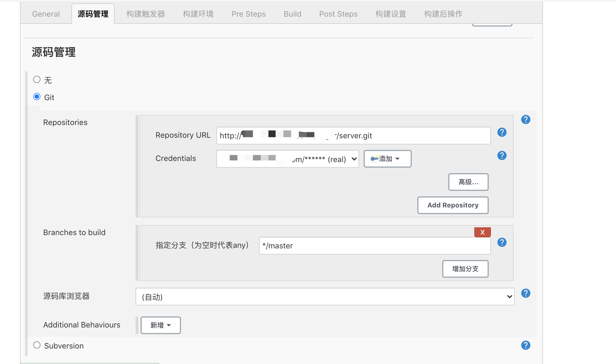616x364 pixels.
Task: Click the 高级... advanced button
Action: (x=468, y=182)
